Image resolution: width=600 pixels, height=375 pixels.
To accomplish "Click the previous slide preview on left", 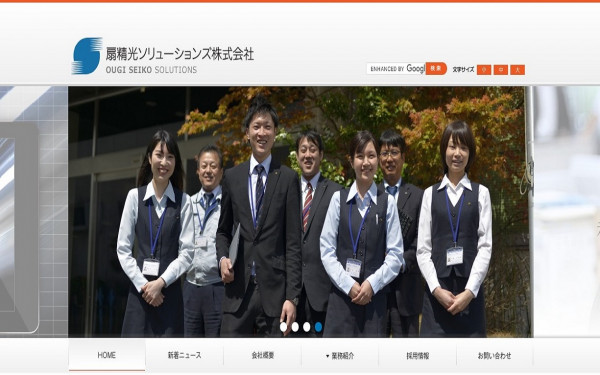I will point(34,212).
